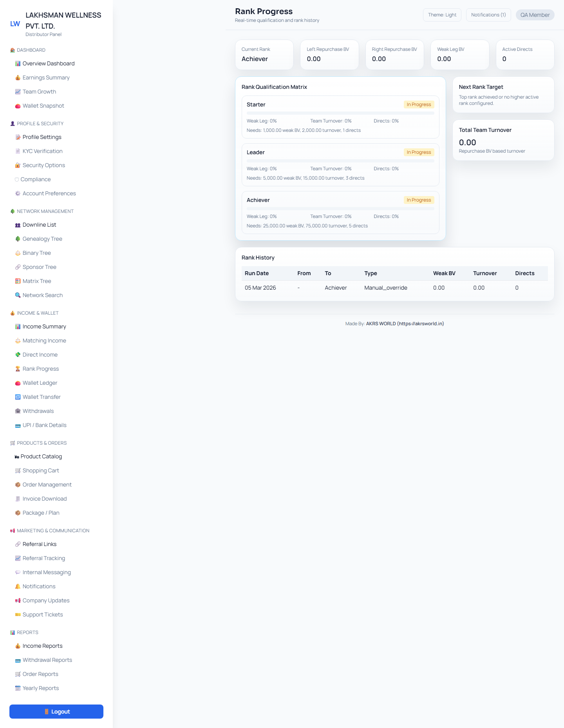Screen dimensions: 564x728
Task: Click the Achiever rank progress bar
Action: 340,209
